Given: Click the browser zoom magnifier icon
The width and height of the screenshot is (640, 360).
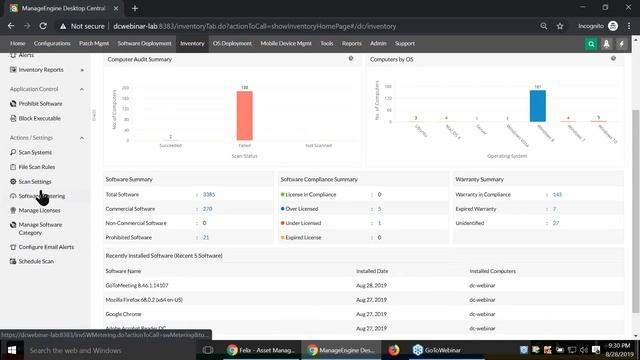Looking at the screenshot, I should (x=544, y=26).
